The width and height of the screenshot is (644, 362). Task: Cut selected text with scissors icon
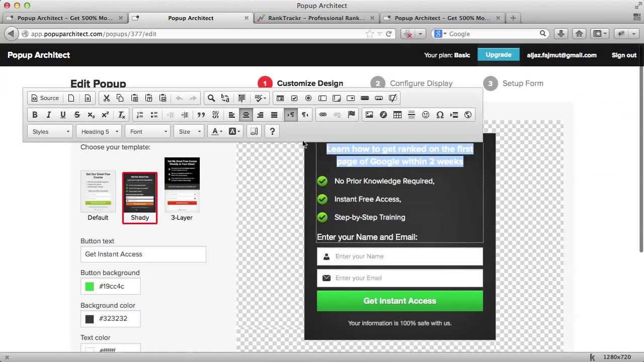[x=106, y=98]
